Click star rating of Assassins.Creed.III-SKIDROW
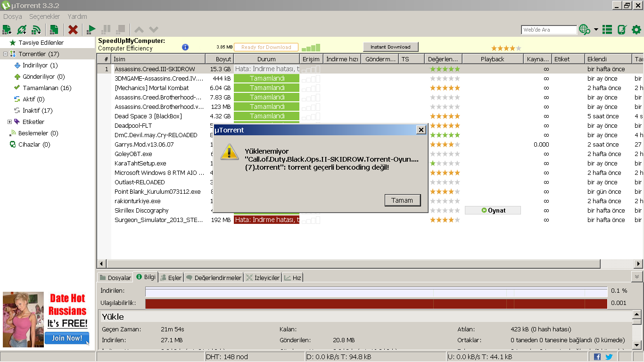 click(445, 69)
